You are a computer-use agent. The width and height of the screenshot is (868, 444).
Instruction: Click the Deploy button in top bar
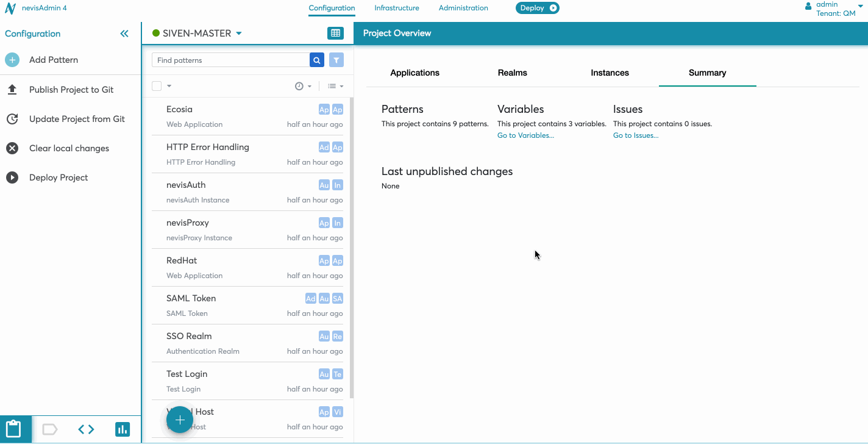tap(538, 9)
